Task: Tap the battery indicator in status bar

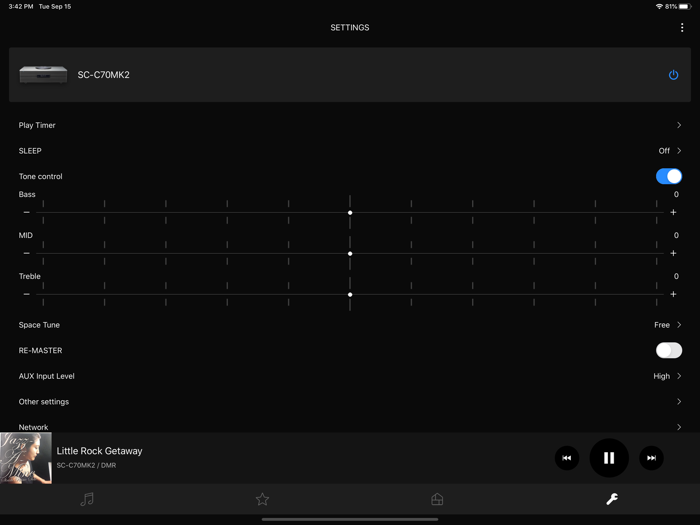Action: tap(685, 7)
